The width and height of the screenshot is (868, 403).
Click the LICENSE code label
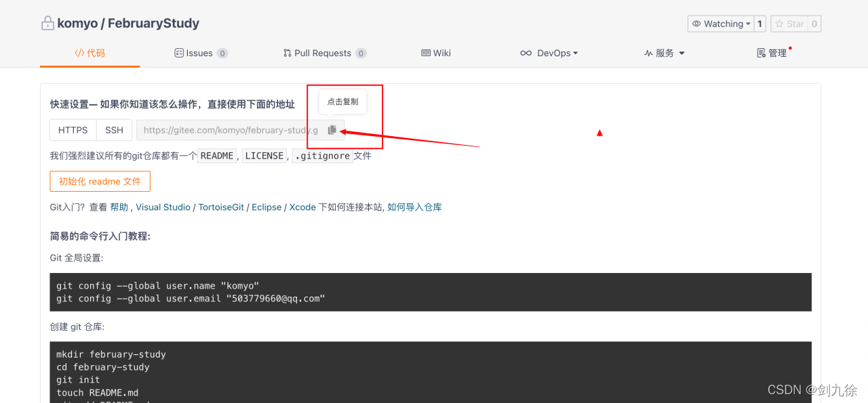point(264,156)
